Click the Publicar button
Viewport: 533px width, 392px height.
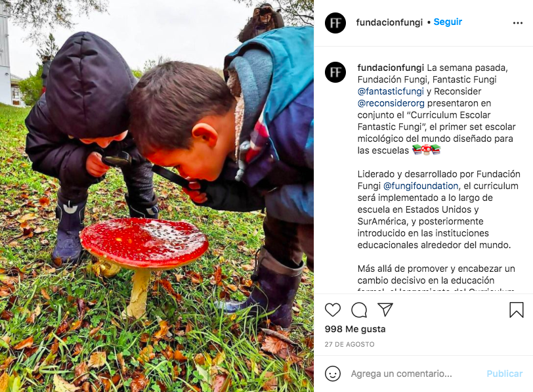(x=504, y=374)
